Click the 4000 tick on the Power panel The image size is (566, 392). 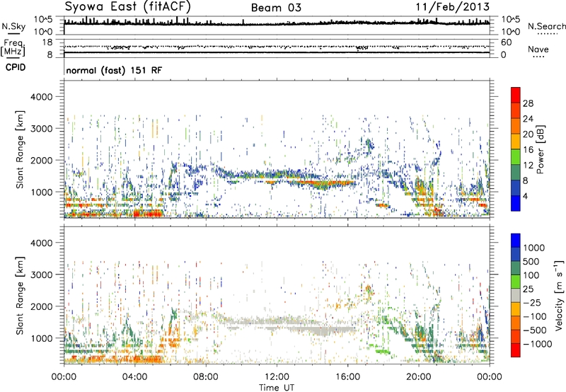pos(42,97)
